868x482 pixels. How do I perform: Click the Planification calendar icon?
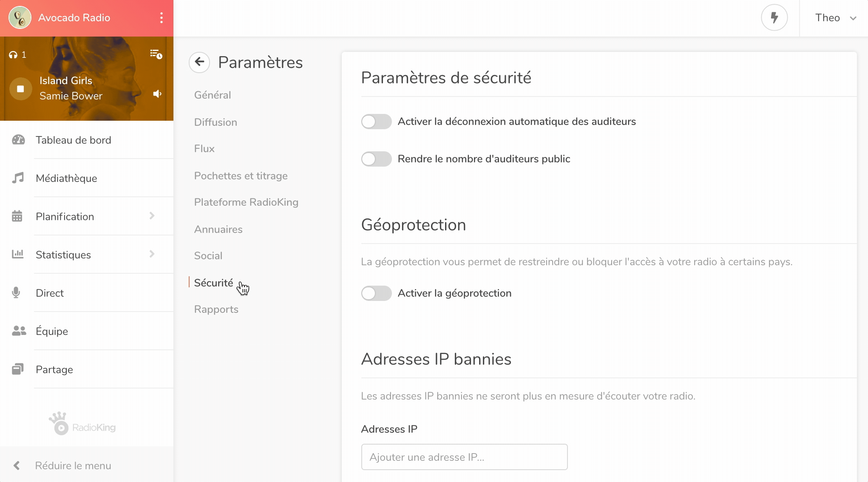18,216
